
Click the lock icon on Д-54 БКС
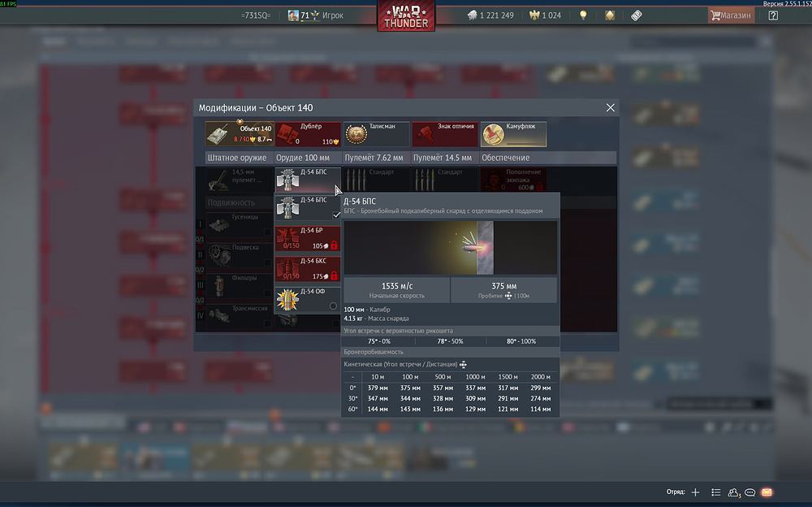coord(334,275)
